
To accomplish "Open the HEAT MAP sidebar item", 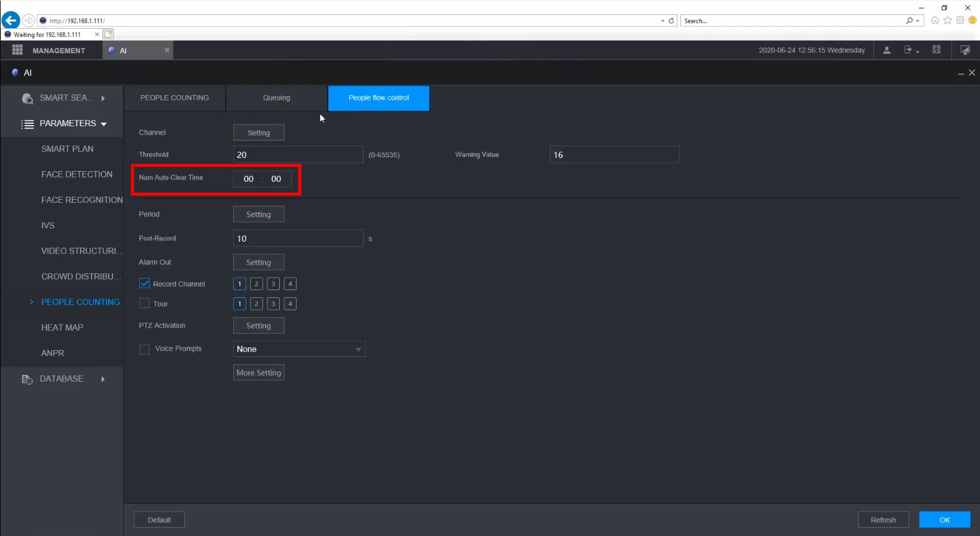I will (x=62, y=328).
